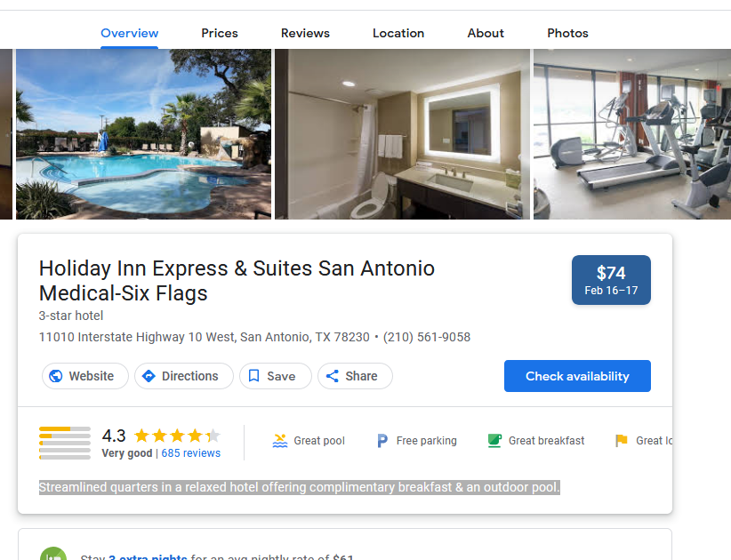The image size is (731, 560).
Task: Click the Share button
Action: point(355,376)
